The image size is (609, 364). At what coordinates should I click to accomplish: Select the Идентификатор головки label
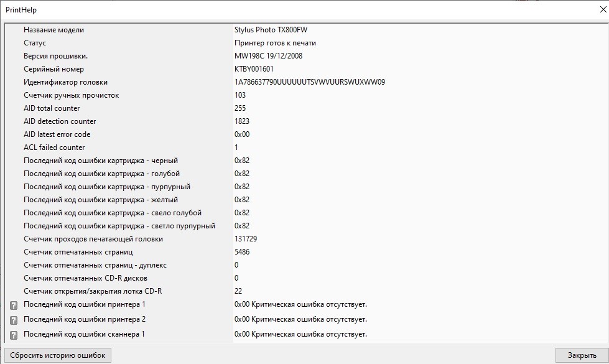point(66,82)
